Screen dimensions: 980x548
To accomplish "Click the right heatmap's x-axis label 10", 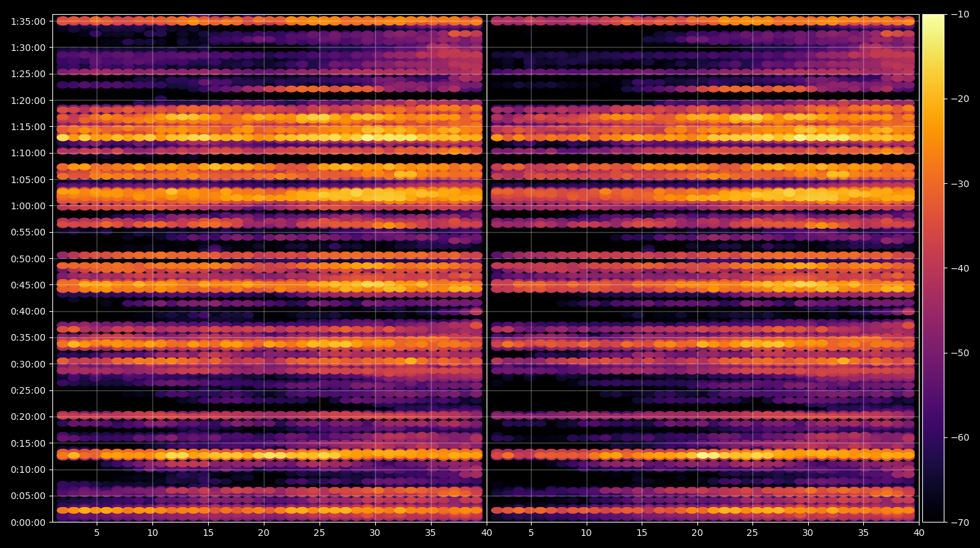I will (x=587, y=533).
